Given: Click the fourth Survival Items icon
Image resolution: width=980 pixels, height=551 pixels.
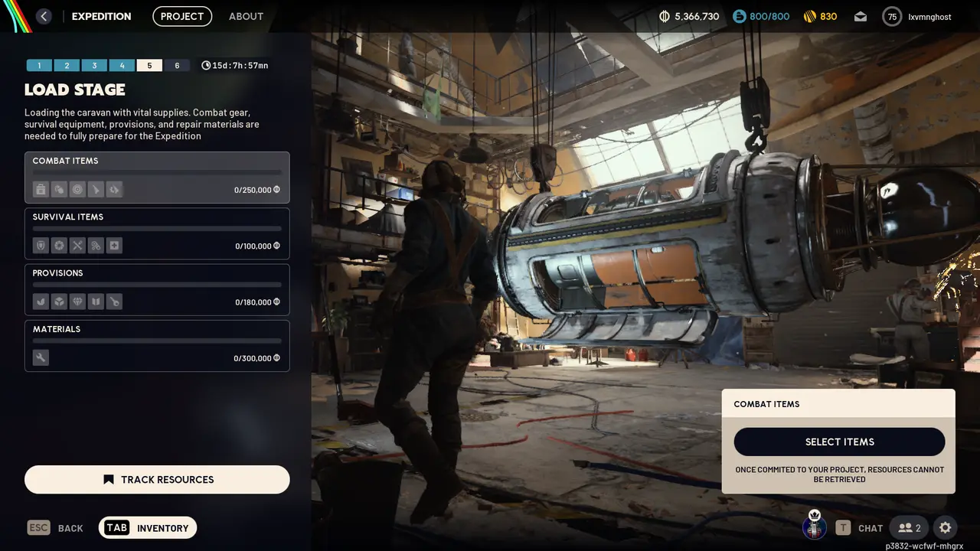Looking at the screenshot, I should pos(96,246).
